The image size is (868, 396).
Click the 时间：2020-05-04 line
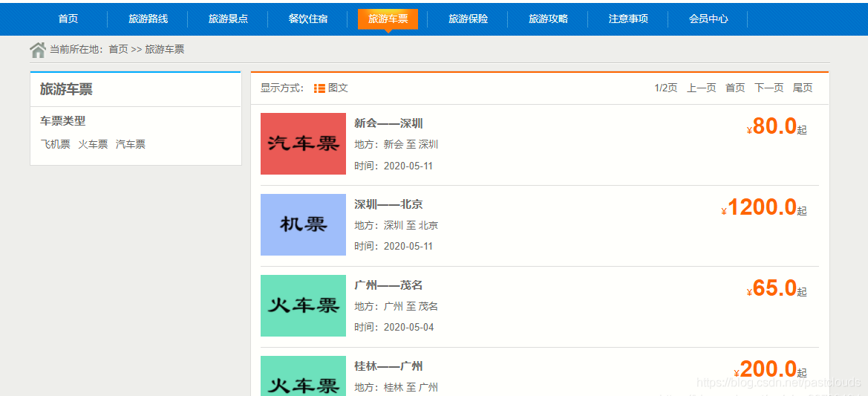[394, 327]
